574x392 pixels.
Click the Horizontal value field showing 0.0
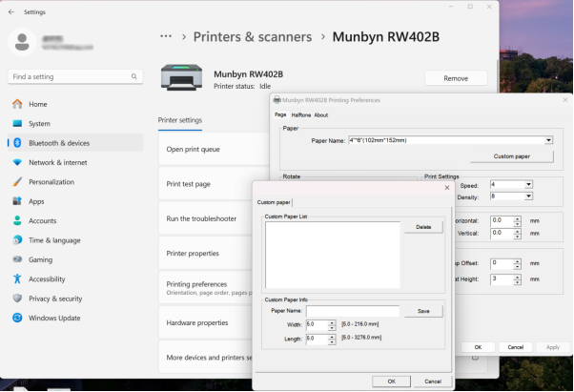click(x=502, y=221)
